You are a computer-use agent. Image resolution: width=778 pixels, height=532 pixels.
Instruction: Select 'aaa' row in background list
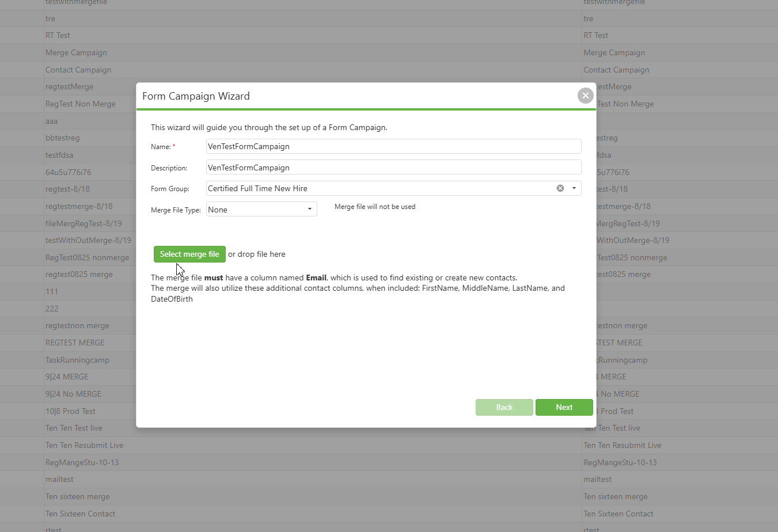pos(51,121)
